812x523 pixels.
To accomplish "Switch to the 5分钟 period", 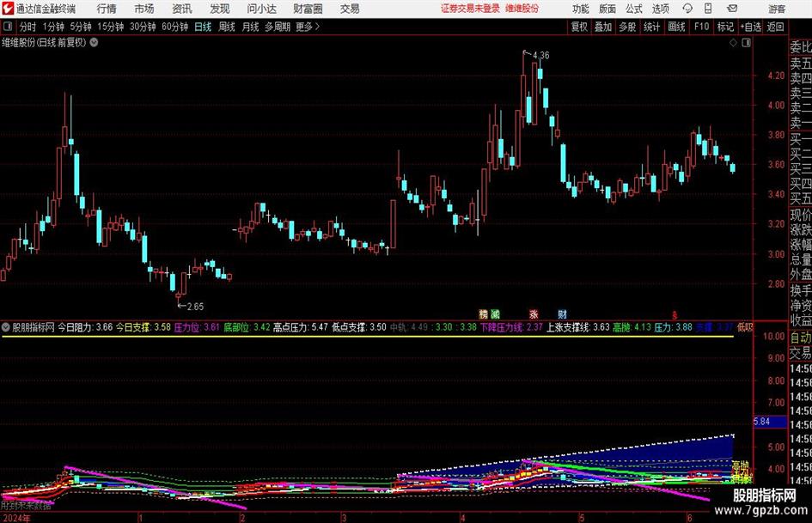I will tap(80, 27).
